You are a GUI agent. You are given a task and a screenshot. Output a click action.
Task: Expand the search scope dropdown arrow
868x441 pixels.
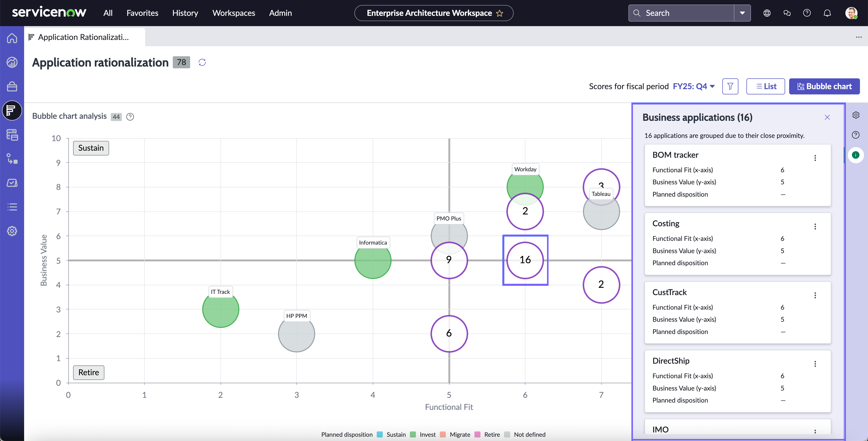coord(742,13)
